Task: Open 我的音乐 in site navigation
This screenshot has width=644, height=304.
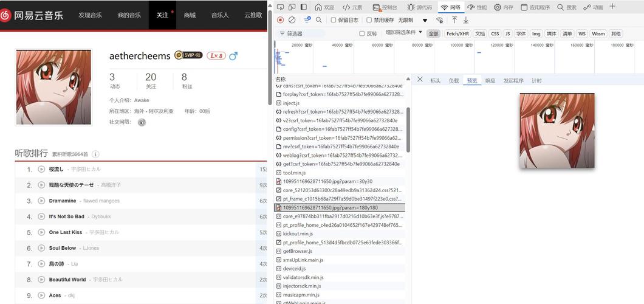Action: click(x=129, y=15)
